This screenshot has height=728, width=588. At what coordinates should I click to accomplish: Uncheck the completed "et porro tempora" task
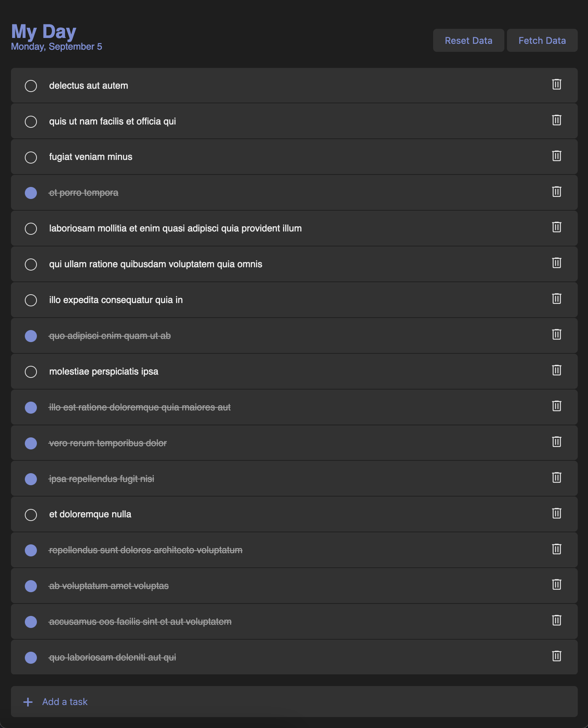point(31,192)
